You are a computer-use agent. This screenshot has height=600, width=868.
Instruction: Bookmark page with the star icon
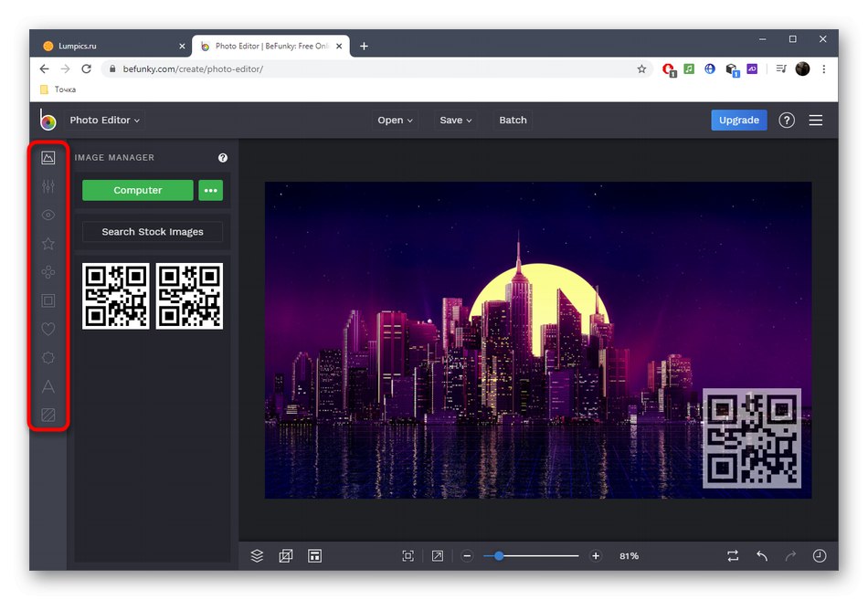pyautogui.click(x=641, y=69)
